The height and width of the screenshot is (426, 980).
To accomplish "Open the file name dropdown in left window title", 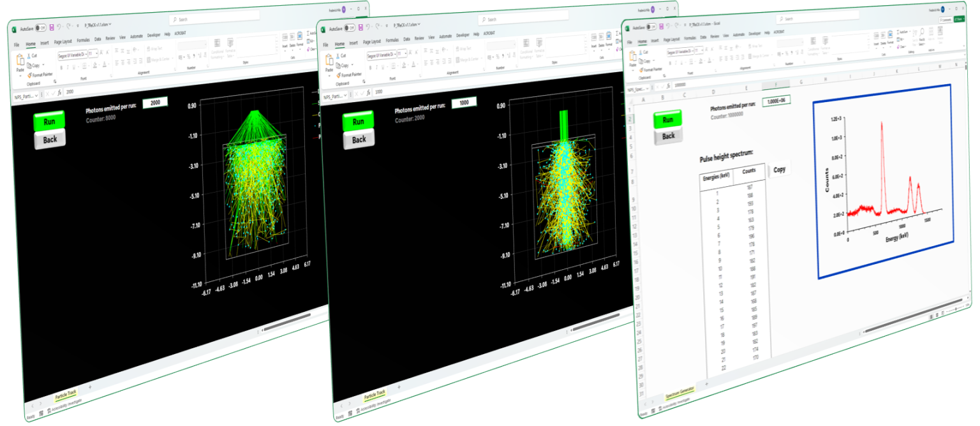I will coord(110,24).
